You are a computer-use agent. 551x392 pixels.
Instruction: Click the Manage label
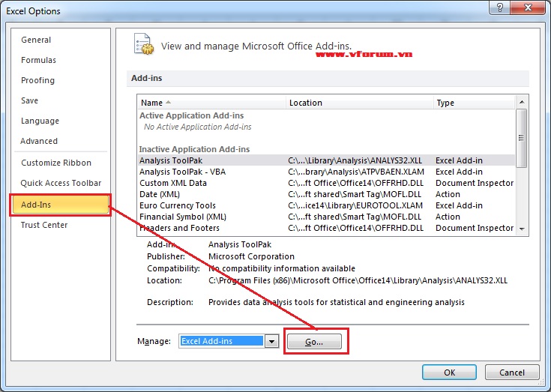click(154, 341)
